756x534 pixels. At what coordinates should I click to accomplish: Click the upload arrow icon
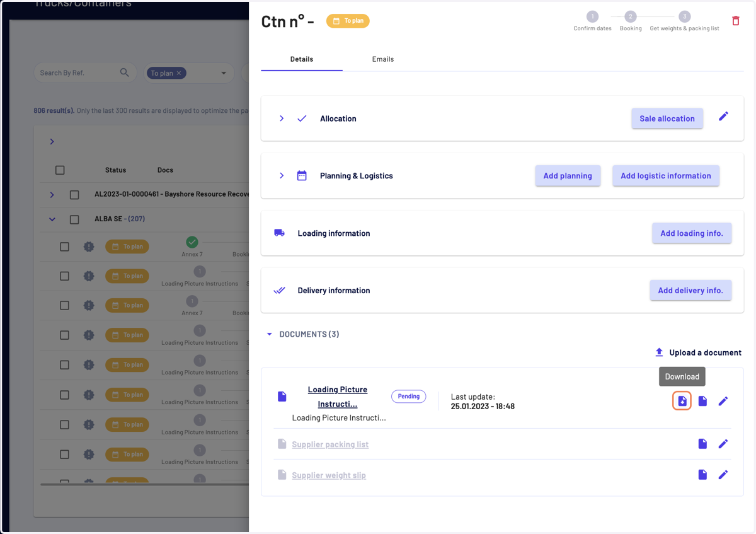[659, 352]
